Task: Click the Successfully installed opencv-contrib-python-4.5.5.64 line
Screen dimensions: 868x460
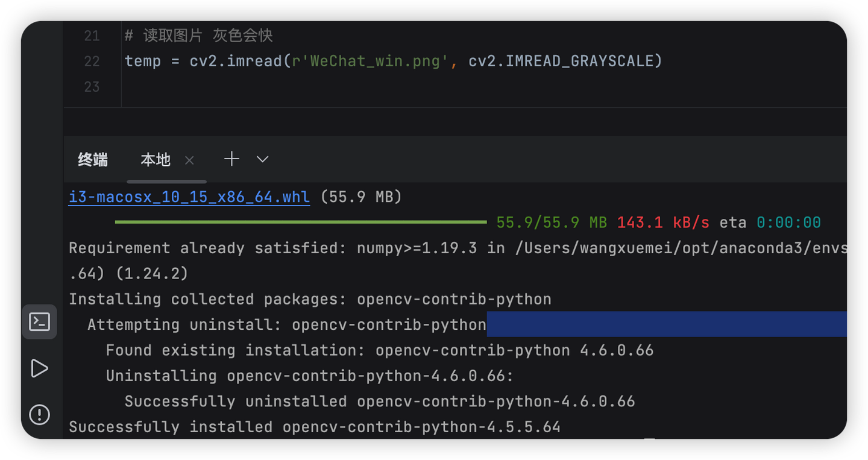Action: [313, 426]
